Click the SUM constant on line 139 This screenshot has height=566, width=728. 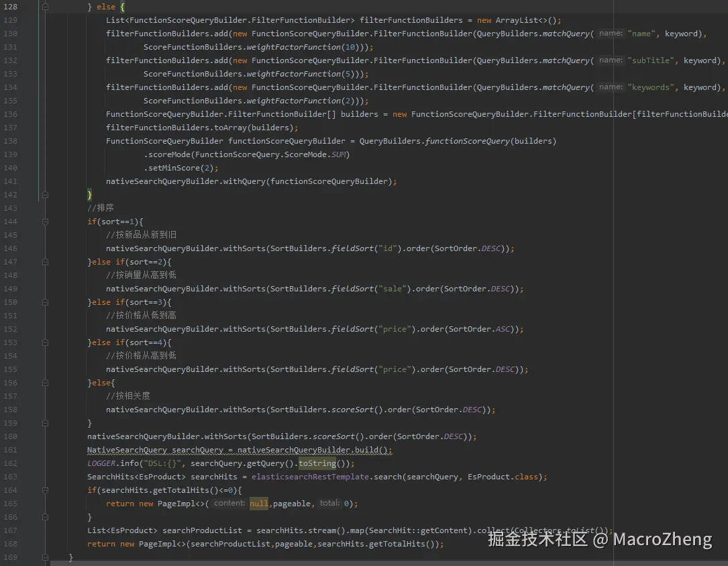click(x=338, y=154)
